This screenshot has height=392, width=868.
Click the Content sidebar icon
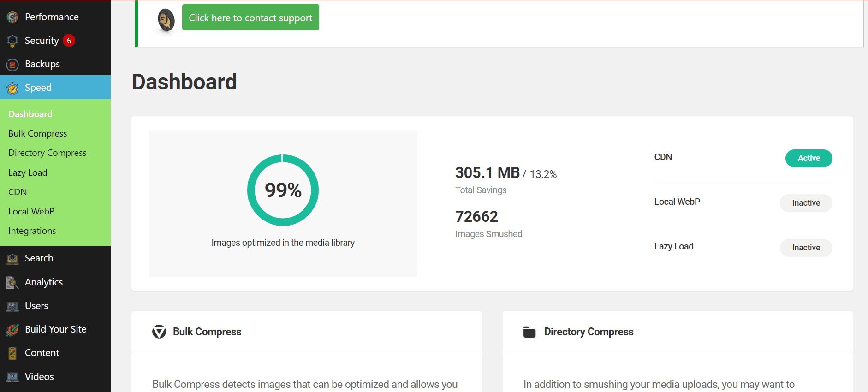coord(12,353)
